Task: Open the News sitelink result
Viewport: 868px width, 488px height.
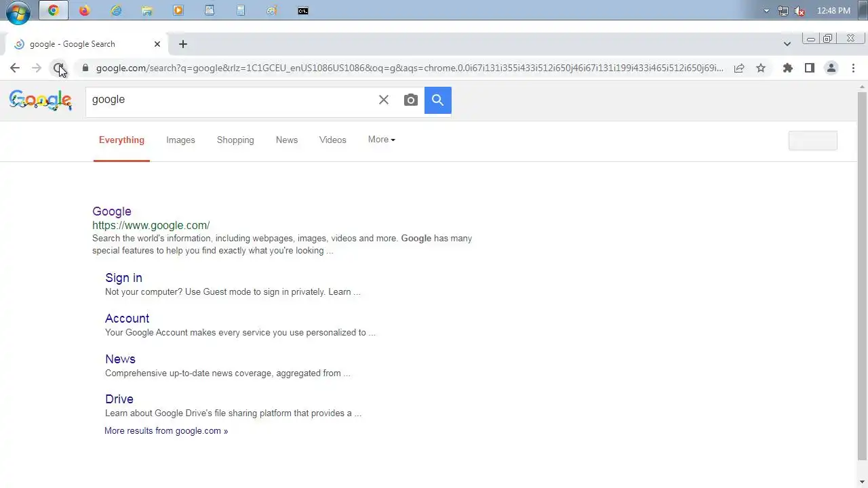Action: click(x=120, y=359)
